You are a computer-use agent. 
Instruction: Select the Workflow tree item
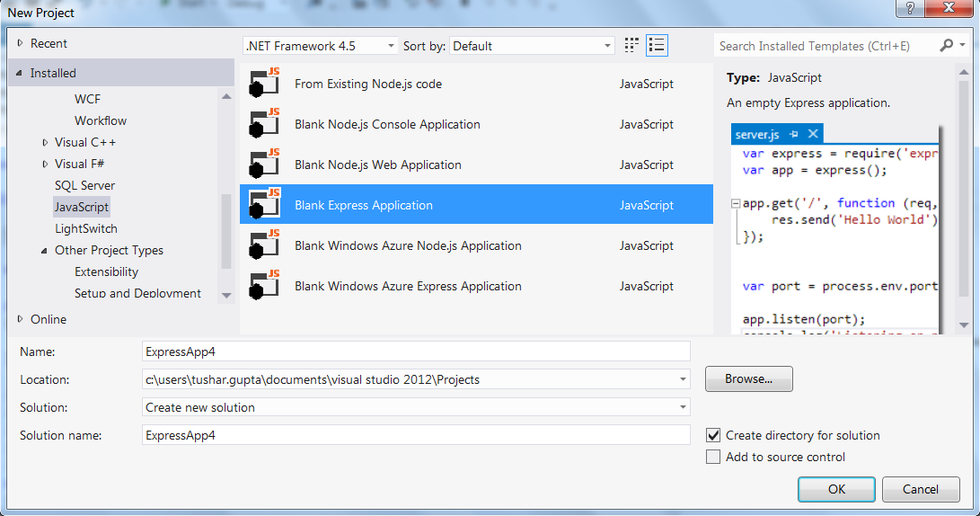[x=101, y=120]
